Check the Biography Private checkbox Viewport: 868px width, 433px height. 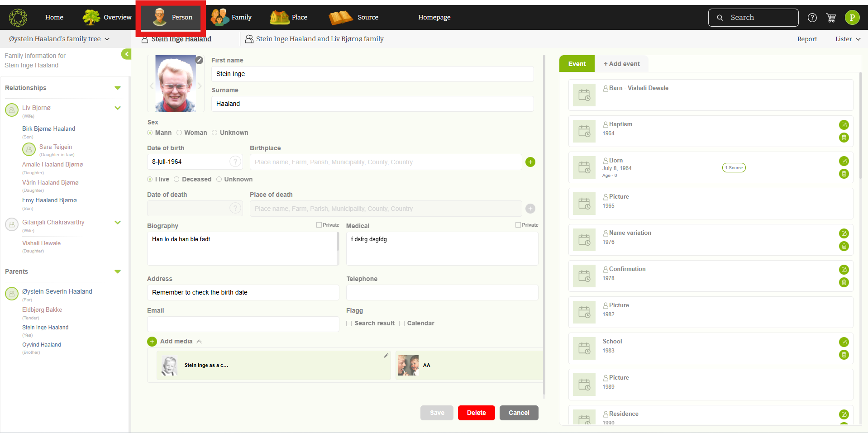(319, 225)
